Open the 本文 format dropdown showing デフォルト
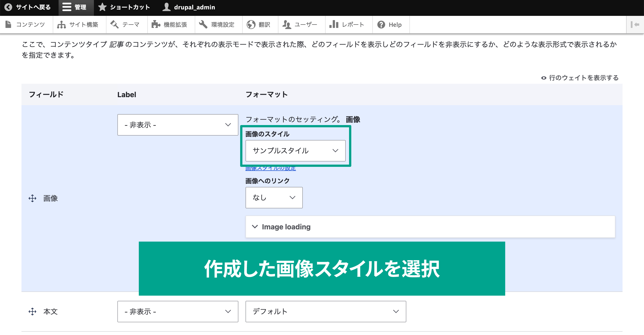Viewport: 644px width, 335px height. 326,312
